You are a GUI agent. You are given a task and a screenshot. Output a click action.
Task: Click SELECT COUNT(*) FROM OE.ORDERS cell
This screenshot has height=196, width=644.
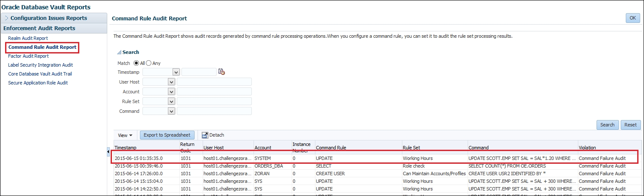tap(522, 166)
